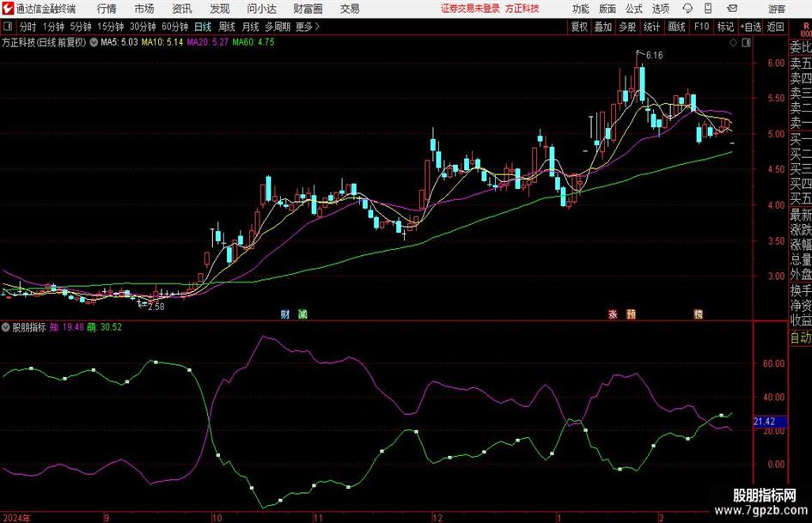Open the 发现 menu
This screenshot has width=812, height=523.
click(x=220, y=9)
